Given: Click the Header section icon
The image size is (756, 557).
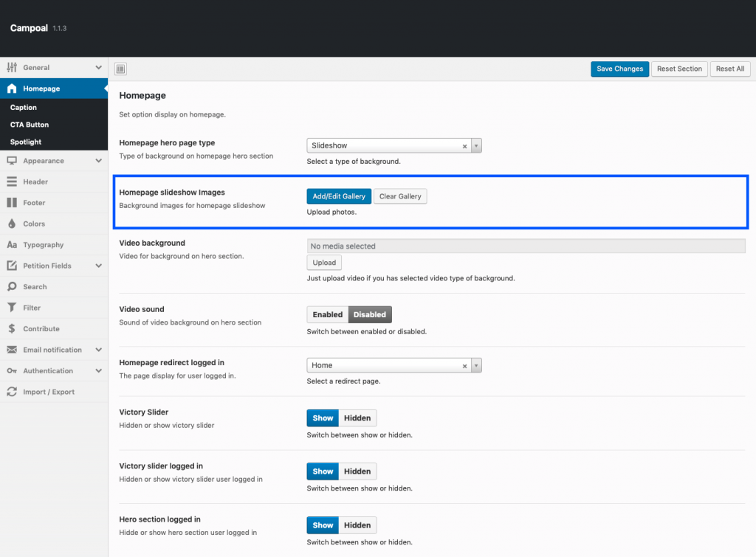Looking at the screenshot, I should (x=12, y=181).
